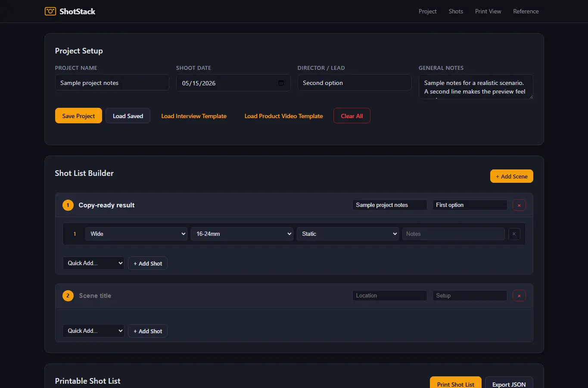This screenshot has width=588, height=388.
Task: Go to the Shots nav item
Action: click(456, 11)
